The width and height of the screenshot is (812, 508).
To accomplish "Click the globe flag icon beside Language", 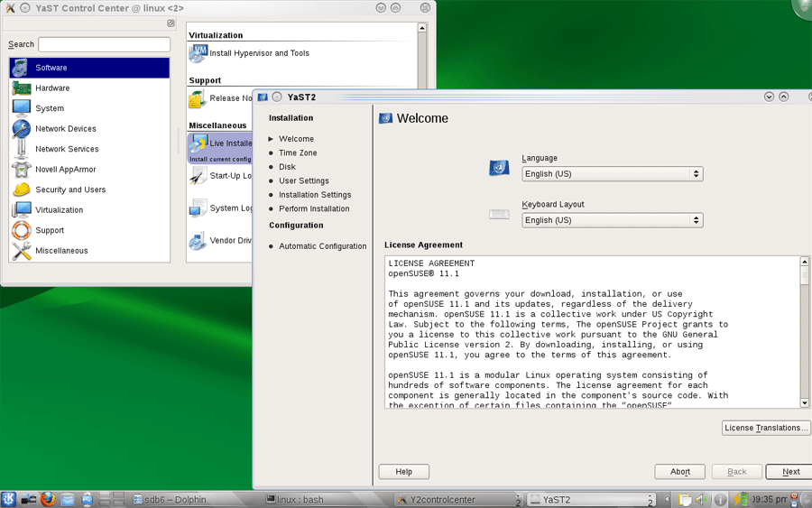I will point(499,168).
